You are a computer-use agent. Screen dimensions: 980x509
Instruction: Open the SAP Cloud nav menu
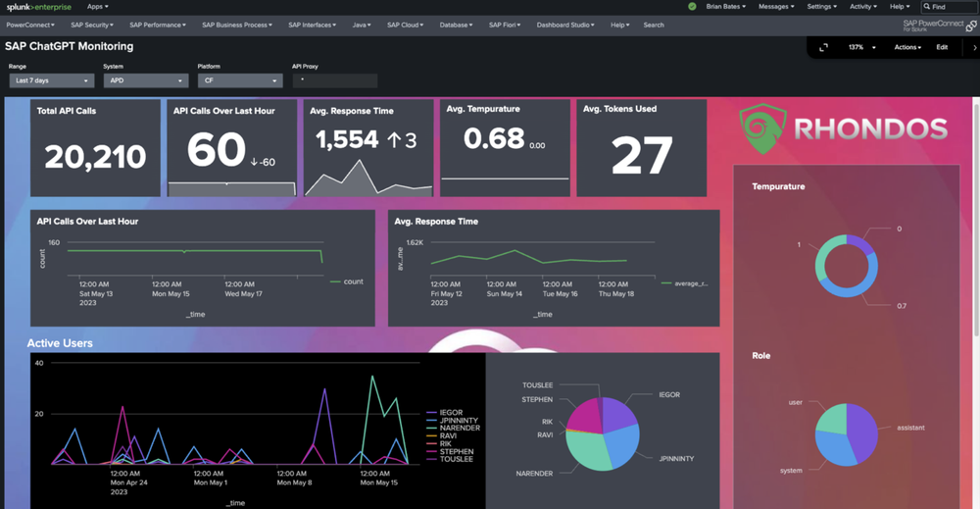pyautogui.click(x=405, y=25)
